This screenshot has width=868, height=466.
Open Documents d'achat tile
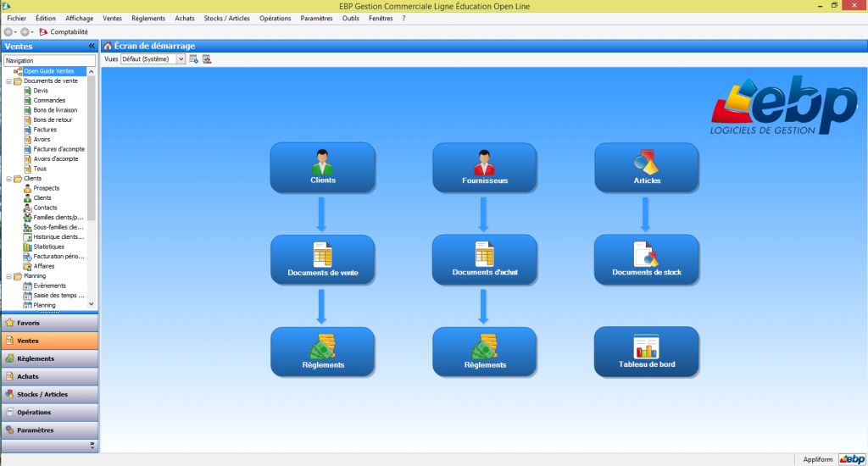484,259
